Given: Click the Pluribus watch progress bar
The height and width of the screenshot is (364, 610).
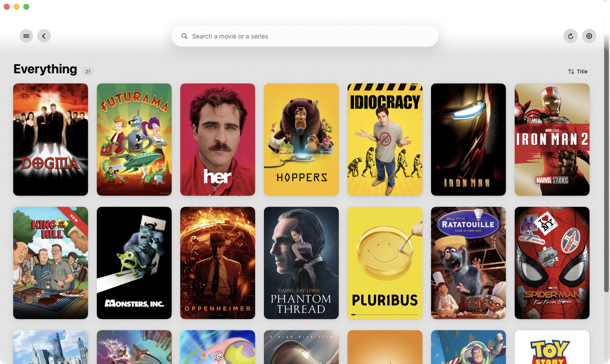Looking at the screenshot, I should pyautogui.click(x=385, y=315).
